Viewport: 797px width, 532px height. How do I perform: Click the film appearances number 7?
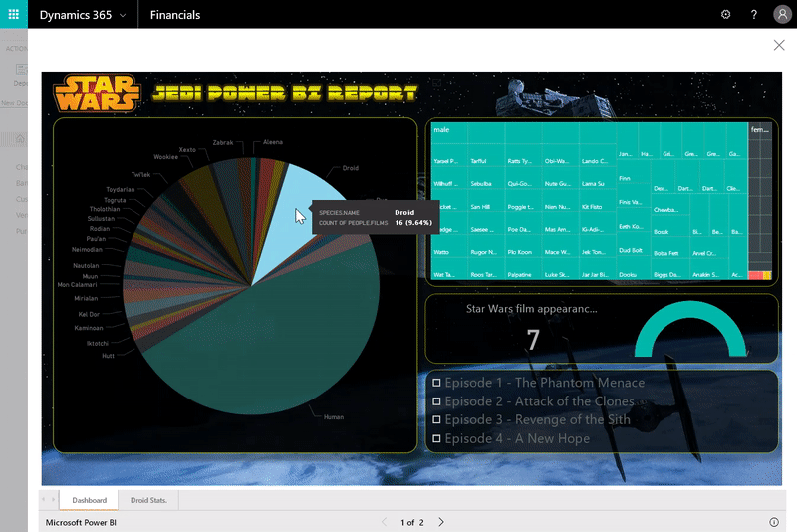(533, 340)
